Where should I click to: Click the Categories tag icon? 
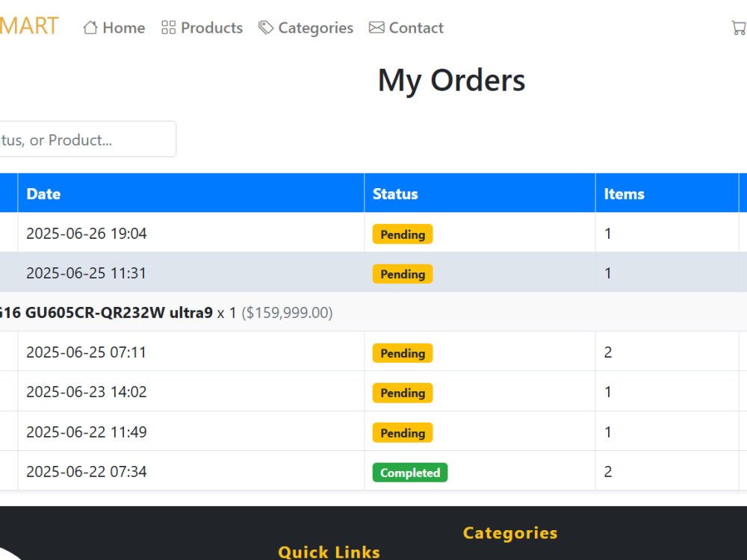(266, 28)
